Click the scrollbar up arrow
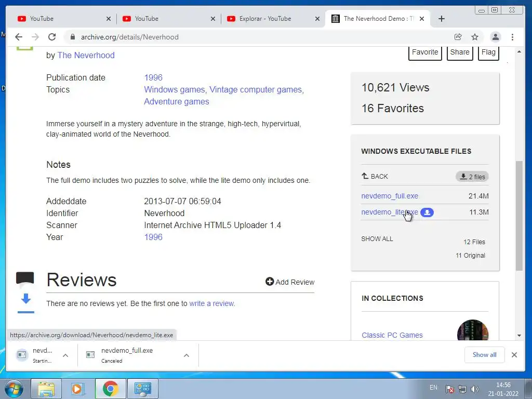532x399 pixels. click(x=519, y=51)
